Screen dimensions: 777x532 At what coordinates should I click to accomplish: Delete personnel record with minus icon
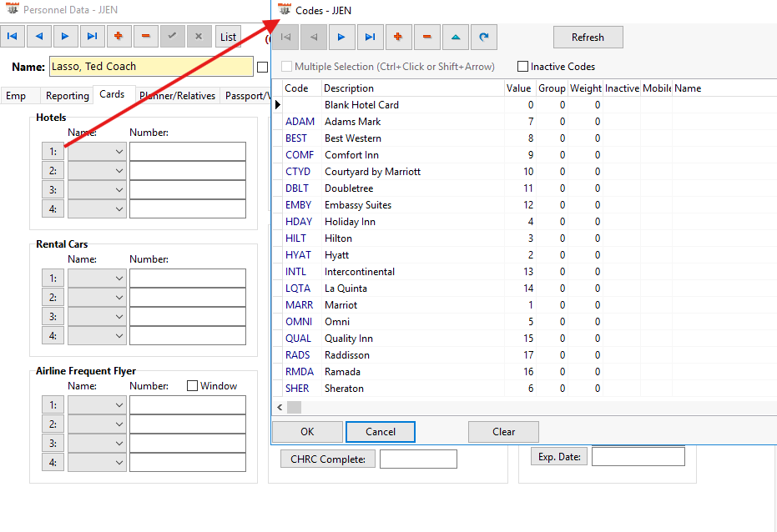coord(145,36)
